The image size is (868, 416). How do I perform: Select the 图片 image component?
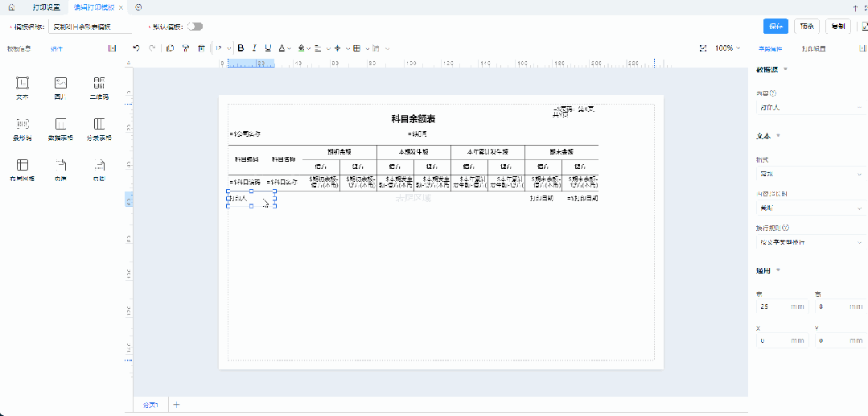coord(60,87)
